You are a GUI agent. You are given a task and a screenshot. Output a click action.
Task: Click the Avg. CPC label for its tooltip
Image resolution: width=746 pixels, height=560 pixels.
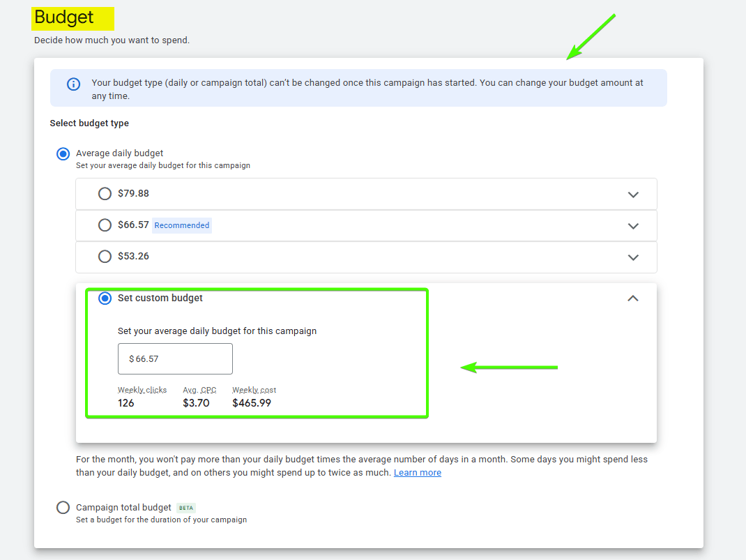200,390
